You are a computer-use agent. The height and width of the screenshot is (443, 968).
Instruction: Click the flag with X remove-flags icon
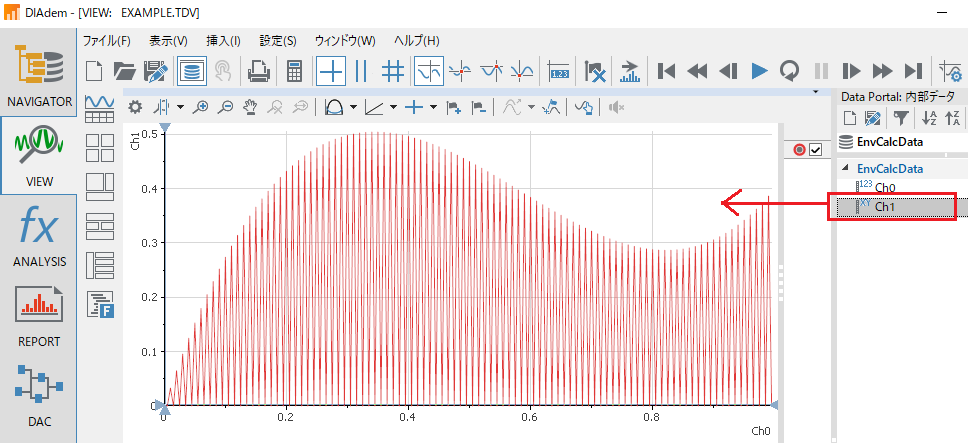[595, 72]
